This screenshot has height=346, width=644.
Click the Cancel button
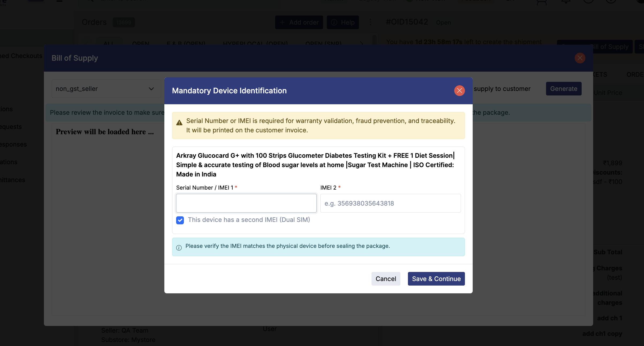[x=386, y=279]
